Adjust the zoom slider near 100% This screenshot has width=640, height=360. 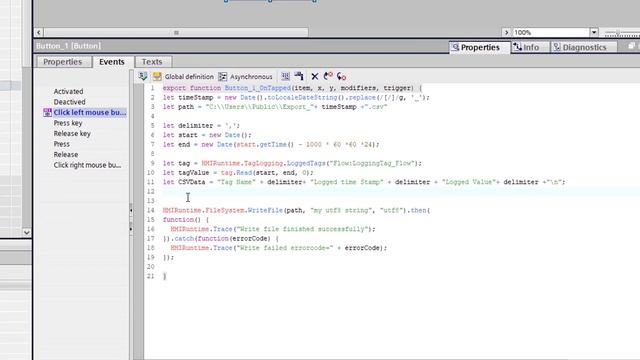coord(618,32)
